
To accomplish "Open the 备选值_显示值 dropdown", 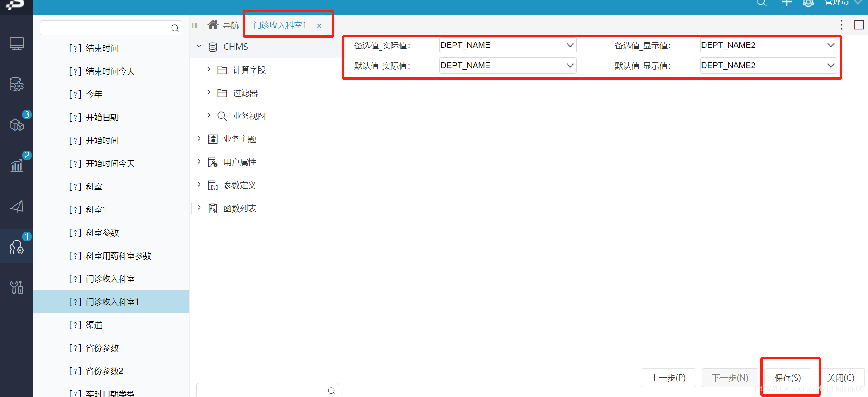I will (768, 45).
